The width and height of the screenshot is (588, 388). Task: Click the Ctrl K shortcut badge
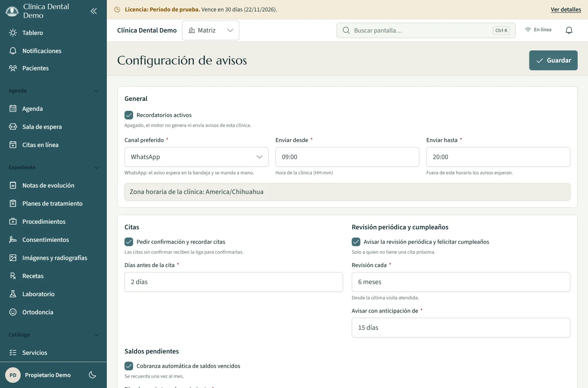point(501,31)
